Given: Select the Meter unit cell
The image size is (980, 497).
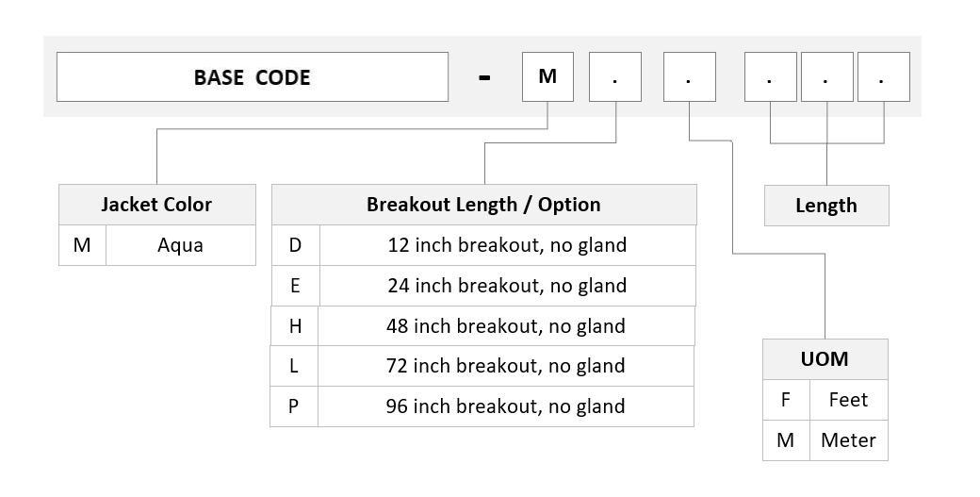Looking at the screenshot, I should pyautogui.click(x=849, y=440).
